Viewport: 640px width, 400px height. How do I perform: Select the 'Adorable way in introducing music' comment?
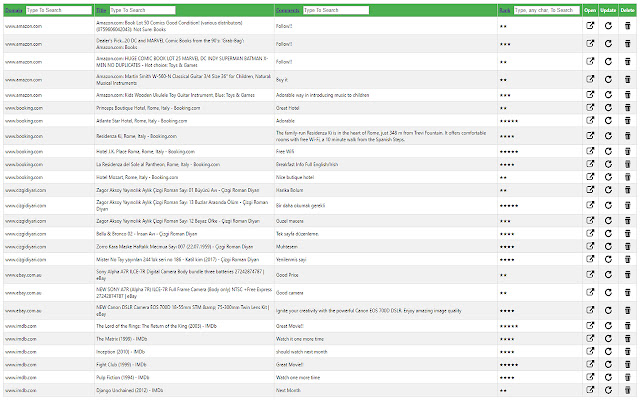tap(322, 95)
